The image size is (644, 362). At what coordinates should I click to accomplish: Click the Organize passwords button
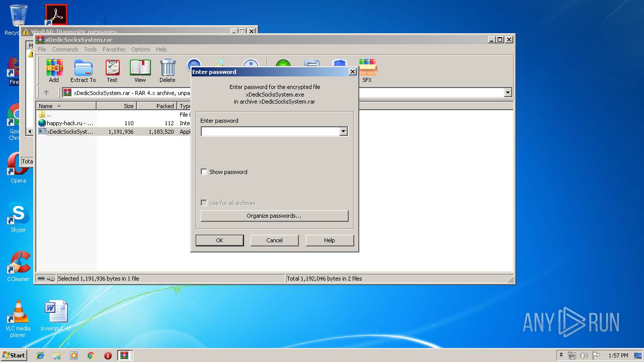pyautogui.click(x=274, y=216)
